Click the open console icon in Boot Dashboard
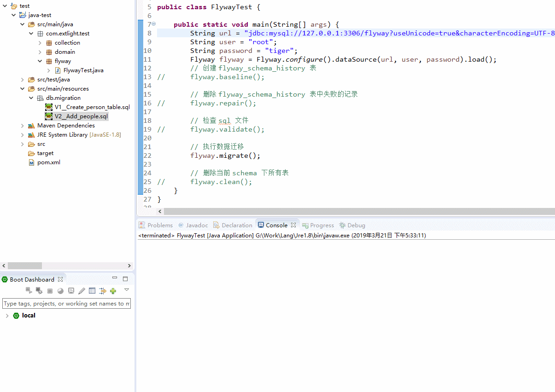 point(71,291)
